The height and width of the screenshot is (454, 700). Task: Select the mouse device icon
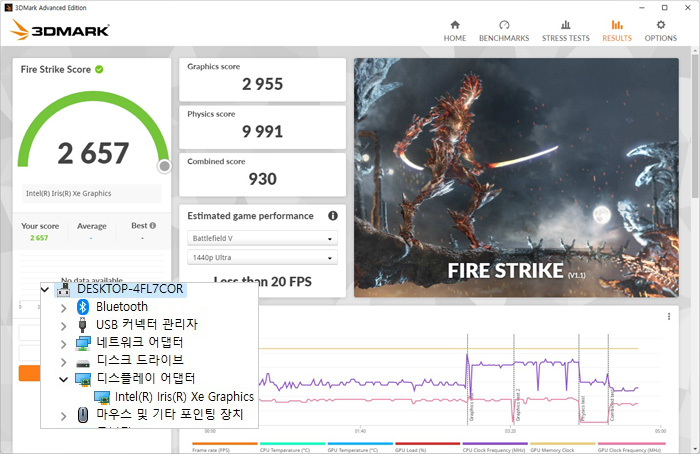click(x=83, y=415)
